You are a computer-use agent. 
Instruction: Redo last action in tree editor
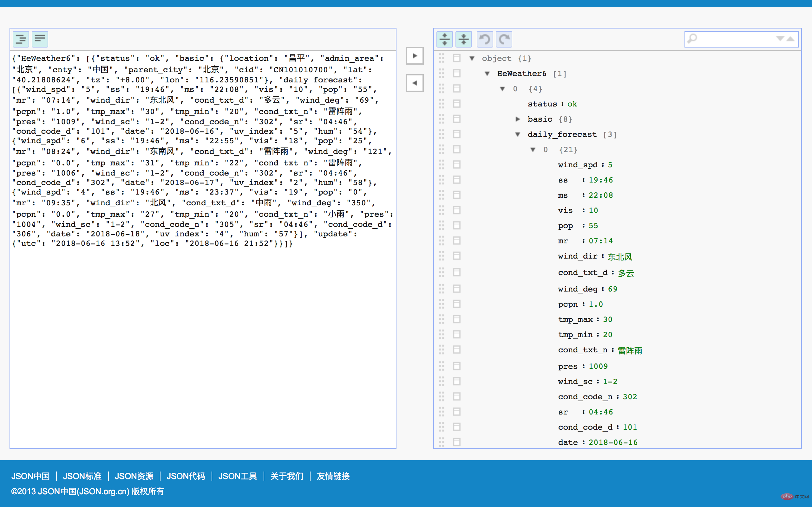[x=504, y=39]
